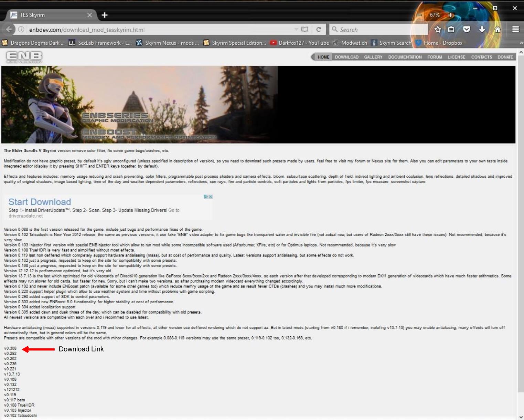Save the page to Pocket
The width and height of the screenshot is (524, 420).
(x=467, y=30)
